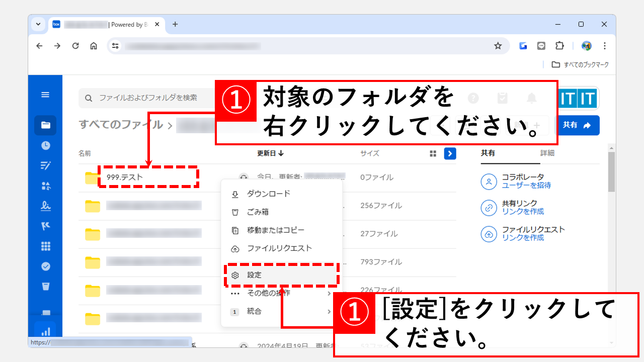Switch to the 詳細 tab
The image size is (644, 362).
click(x=547, y=153)
